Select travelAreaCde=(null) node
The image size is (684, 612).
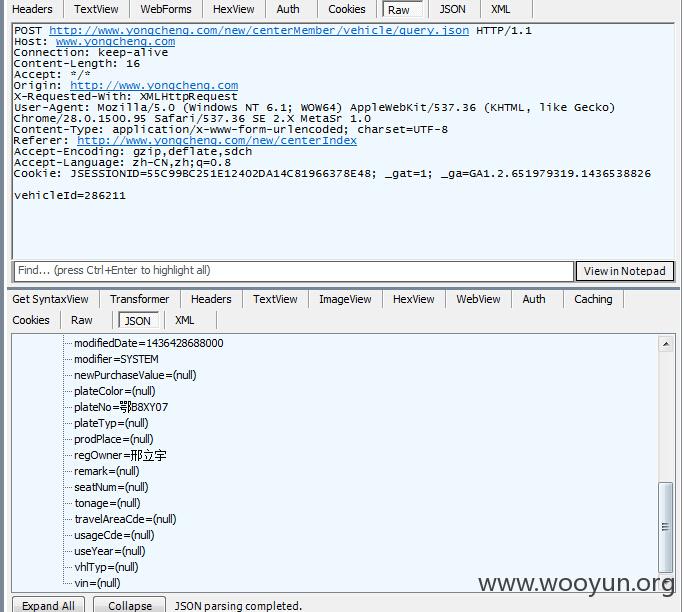126,519
